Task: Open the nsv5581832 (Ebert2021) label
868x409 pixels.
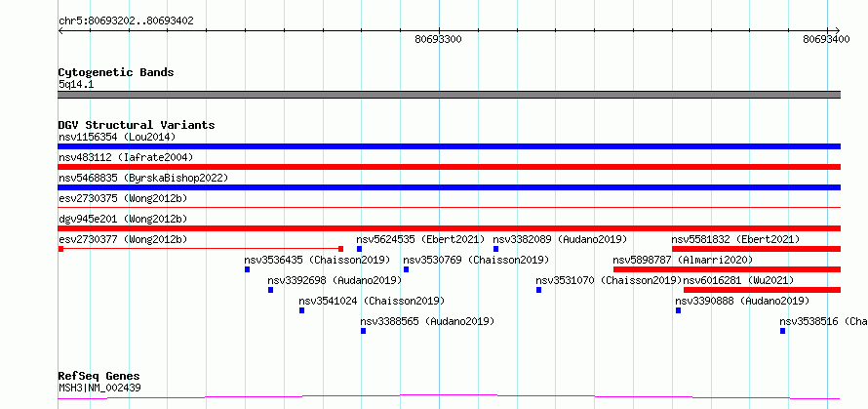Action: [x=735, y=239]
